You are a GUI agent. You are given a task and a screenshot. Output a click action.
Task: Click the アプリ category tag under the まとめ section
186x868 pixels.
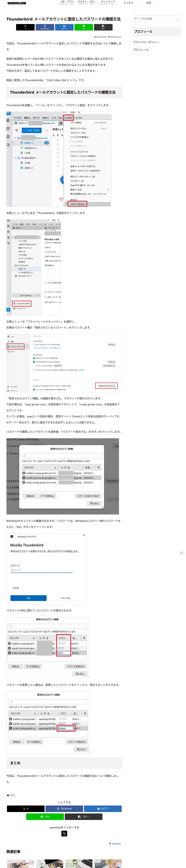click(x=11, y=795)
